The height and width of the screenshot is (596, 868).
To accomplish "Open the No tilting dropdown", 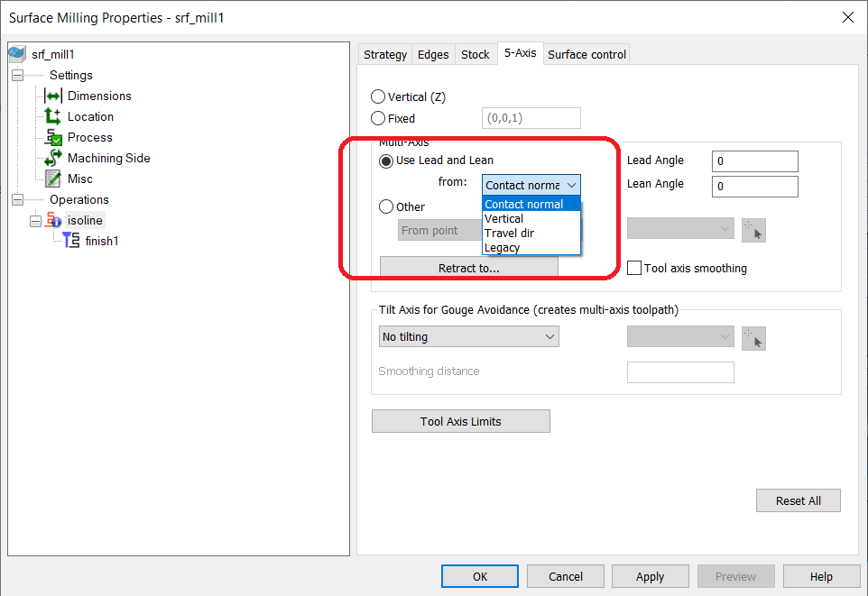I will pos(468,338).
